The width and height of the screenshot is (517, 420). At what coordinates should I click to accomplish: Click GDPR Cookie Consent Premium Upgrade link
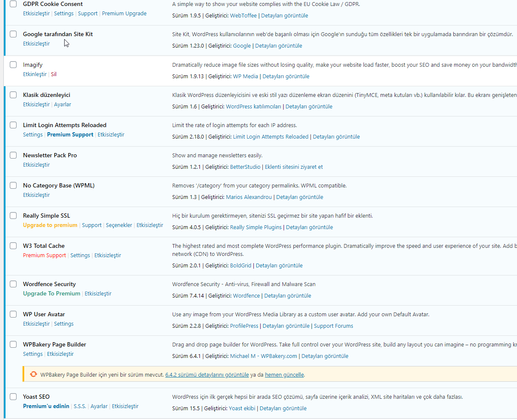click(x=124, y=13)
